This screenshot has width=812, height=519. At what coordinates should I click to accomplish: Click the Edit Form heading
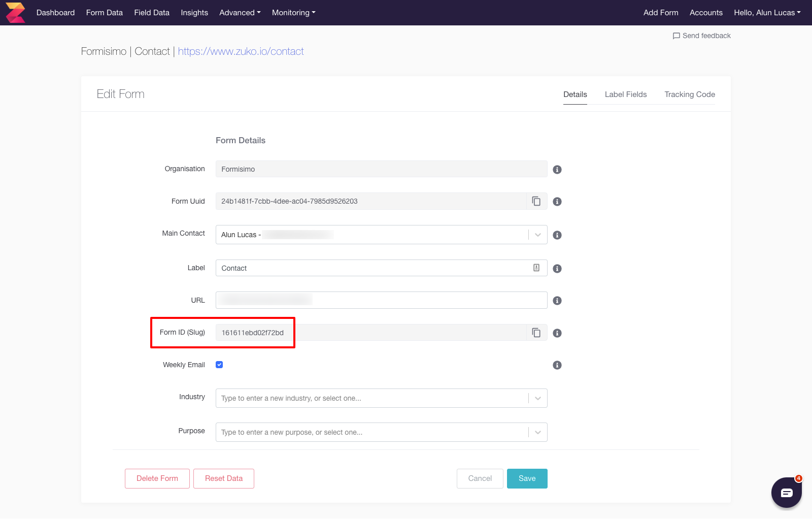[121, 94]
